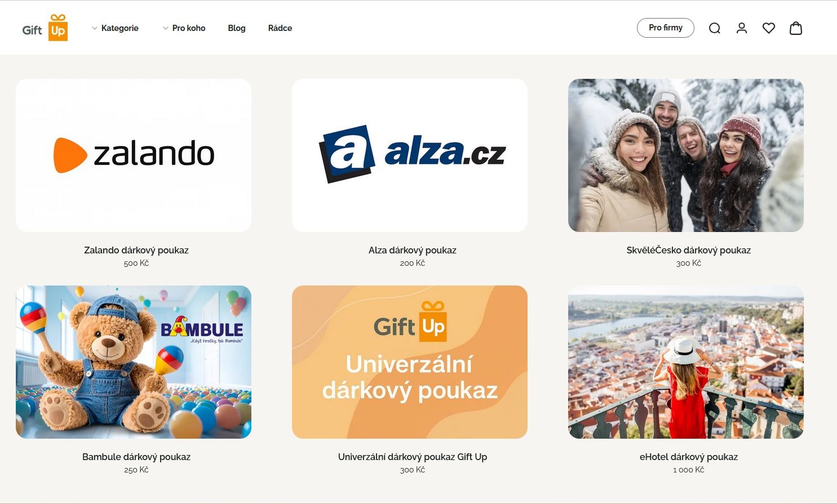Screen dimensions: 837x504
Task: Open the alza.cz logo product image
Action: pyautogui.click(x=410, y=155)
